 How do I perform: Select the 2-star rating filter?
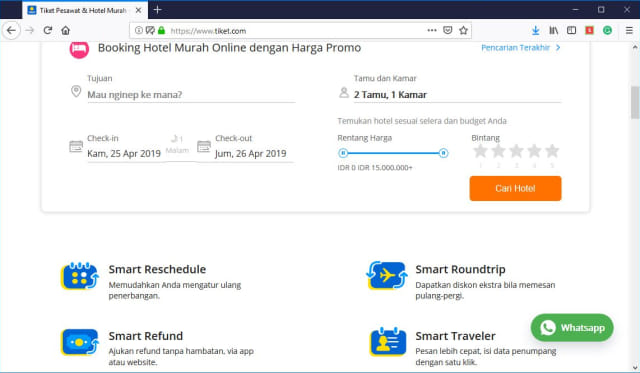(498, 151)
